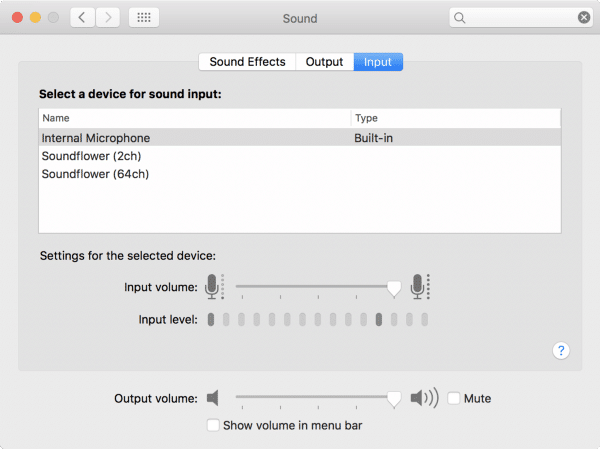Open help with the question mark button

click(561, 350)
